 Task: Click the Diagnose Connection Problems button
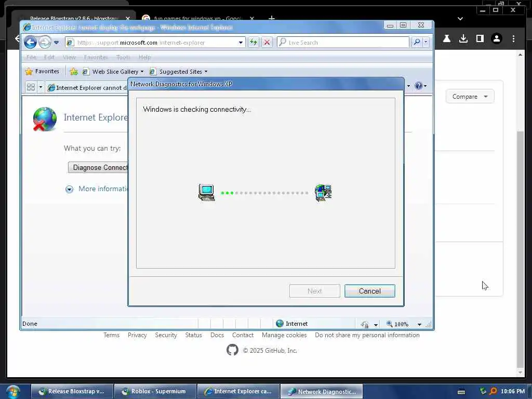click(x=98, y=168)
